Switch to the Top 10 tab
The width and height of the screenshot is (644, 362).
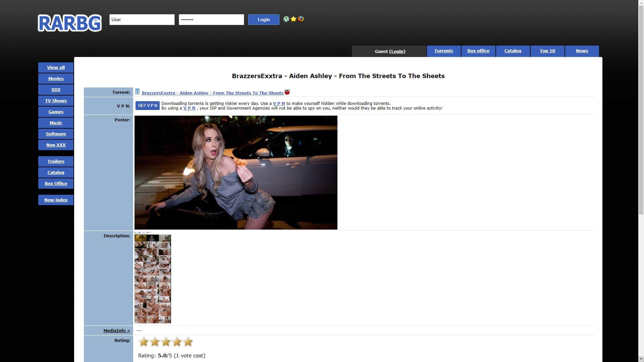(547, 51)
